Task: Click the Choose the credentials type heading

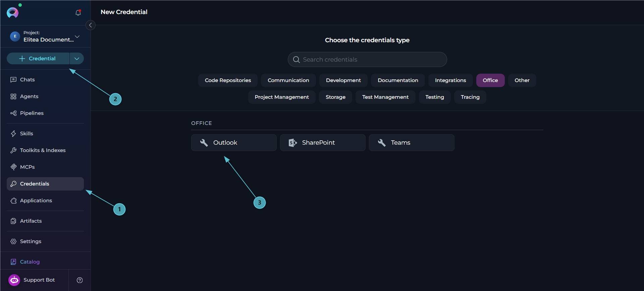Action: 367,40
